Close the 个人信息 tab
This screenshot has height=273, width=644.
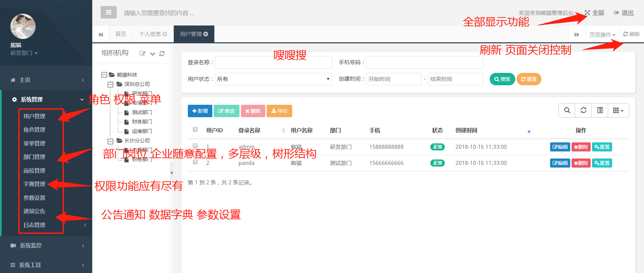(165, 34)
